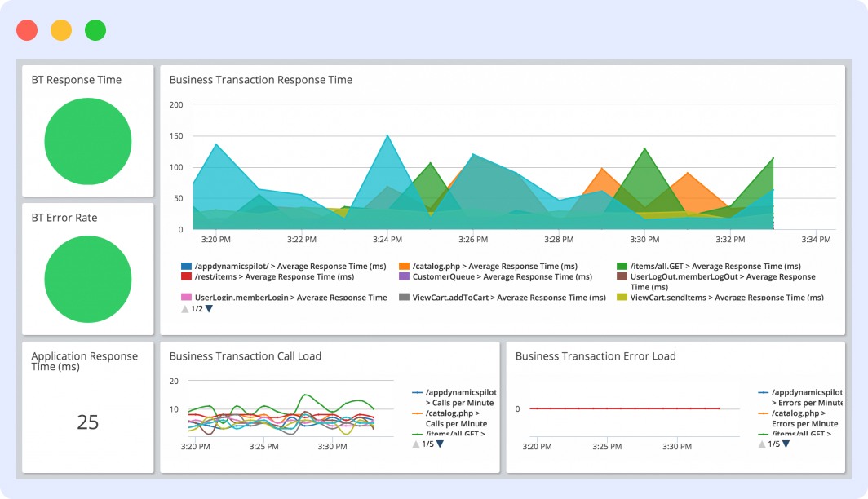Click the BT Error Rate green health circle
Screen dimensions: 868x499
coord(87,278)
